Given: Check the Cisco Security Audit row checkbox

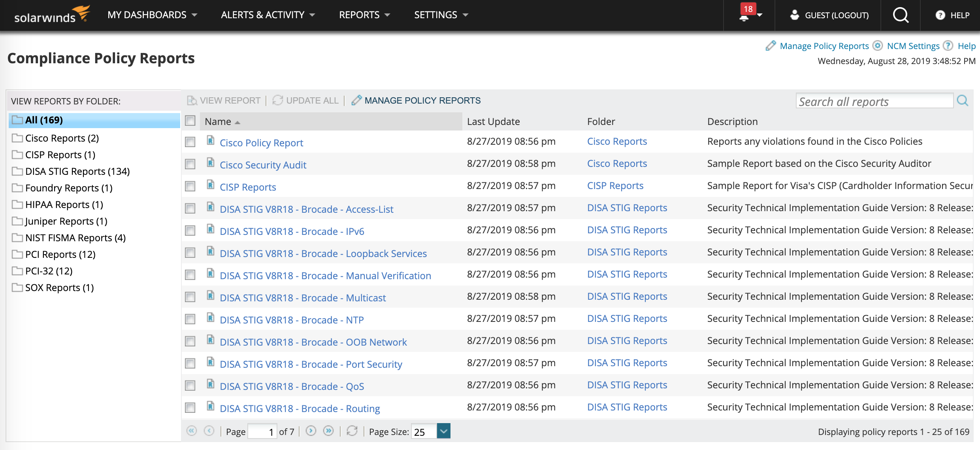Looking at the screenshot, I should click(190, 164).
